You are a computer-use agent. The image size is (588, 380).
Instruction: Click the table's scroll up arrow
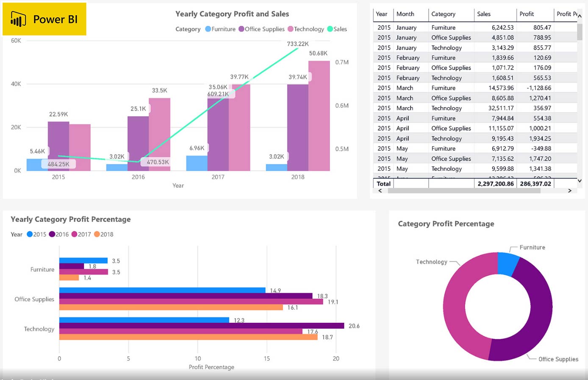pos(580,16)
